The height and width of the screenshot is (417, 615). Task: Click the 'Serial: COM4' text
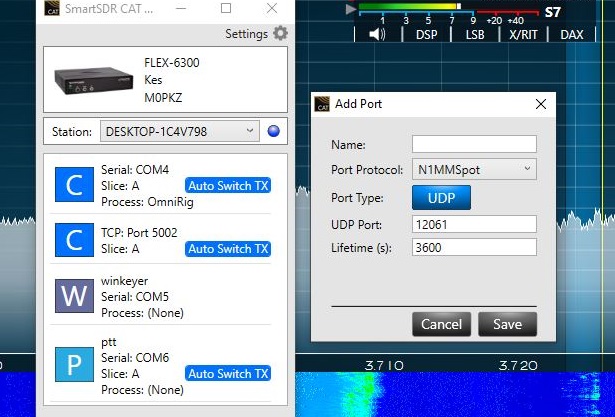[x=135, y=169]
